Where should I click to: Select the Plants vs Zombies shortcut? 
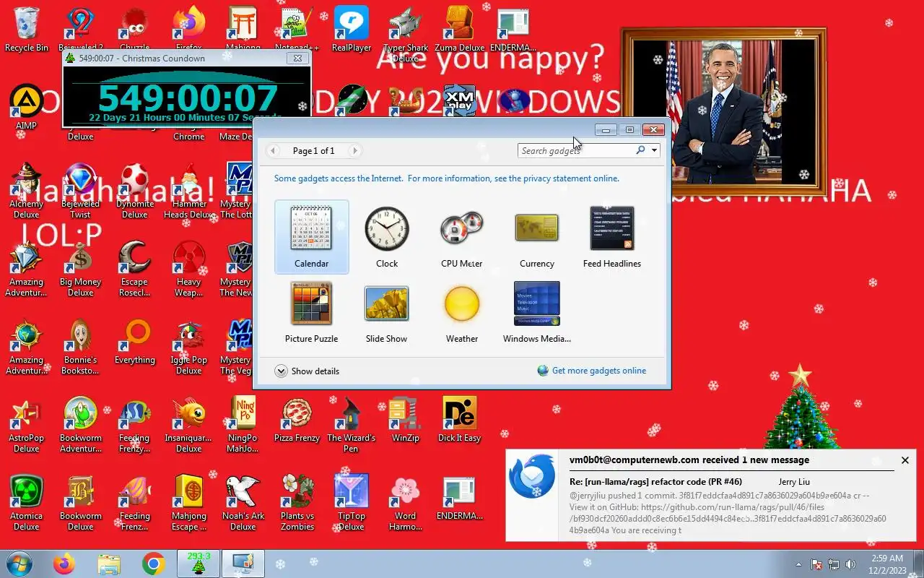[297, 504]
